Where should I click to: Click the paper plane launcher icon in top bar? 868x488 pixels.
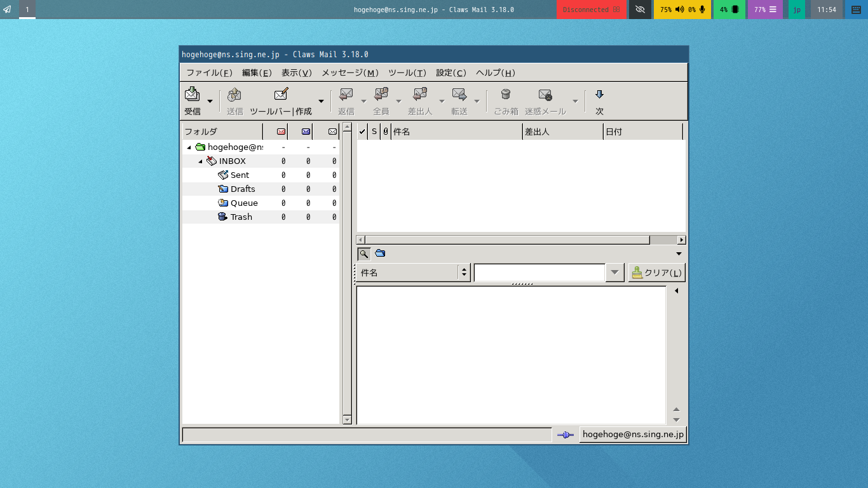pos(7,10)
